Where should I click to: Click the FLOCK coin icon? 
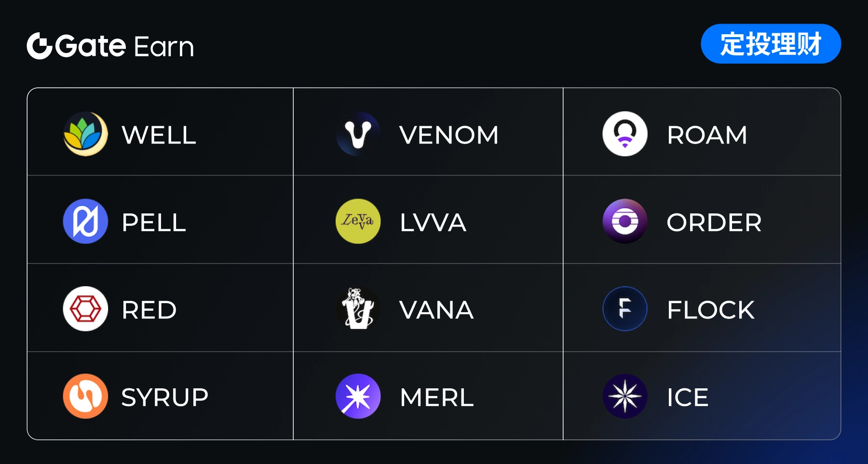(x=624, y=309)
